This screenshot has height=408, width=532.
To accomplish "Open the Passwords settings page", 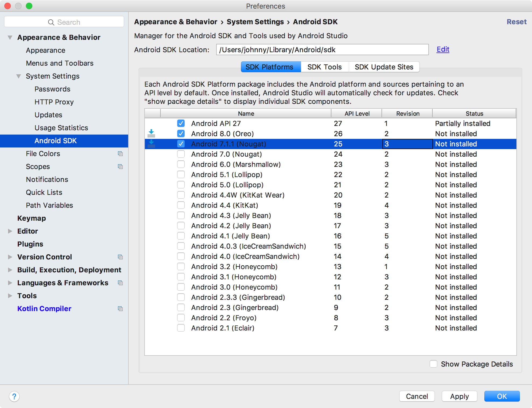I will 52,89.
